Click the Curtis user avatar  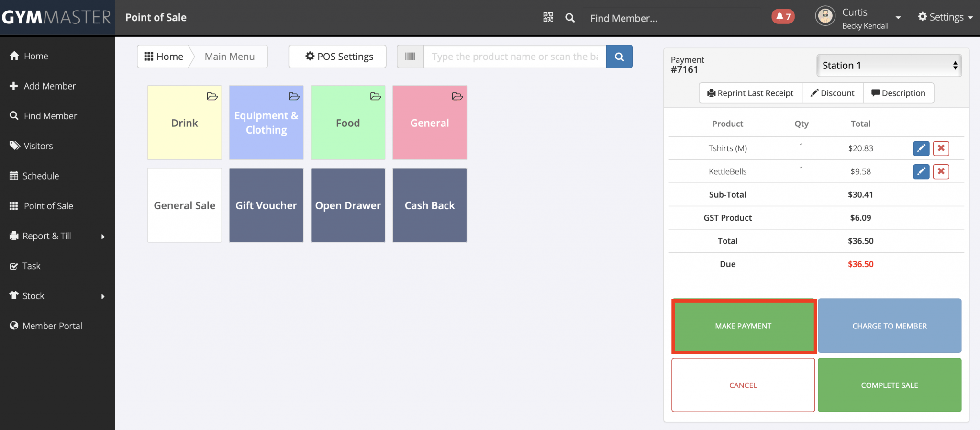coord(825,16)
